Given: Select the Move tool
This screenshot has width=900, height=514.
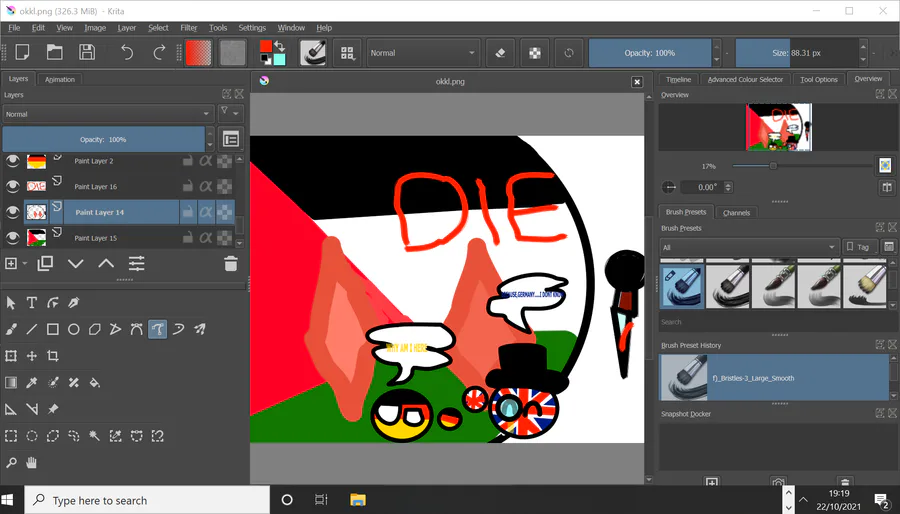Looking at the screenshot, I should click(32, 356).
